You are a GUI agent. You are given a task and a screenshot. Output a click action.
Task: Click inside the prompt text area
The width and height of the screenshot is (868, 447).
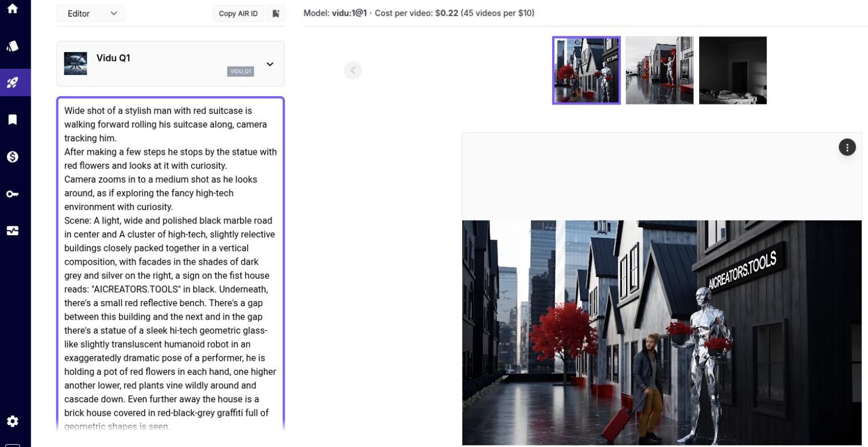point(168,251)
